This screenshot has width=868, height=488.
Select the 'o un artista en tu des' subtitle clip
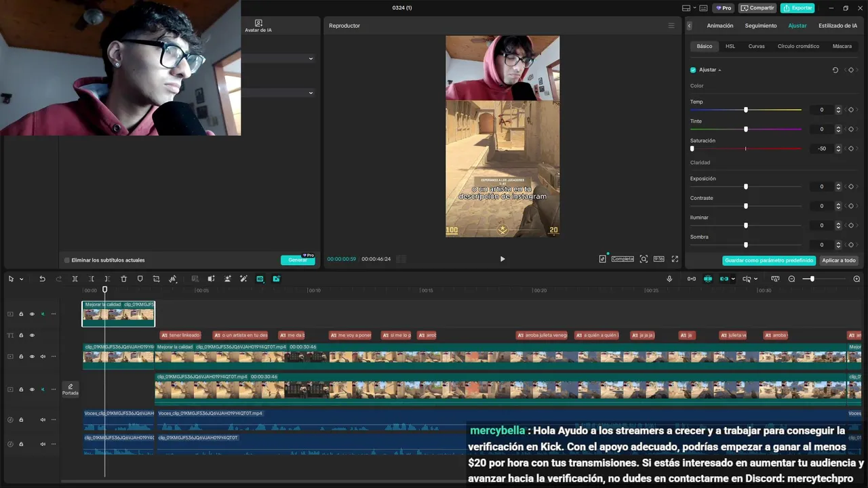coord(241,335)
